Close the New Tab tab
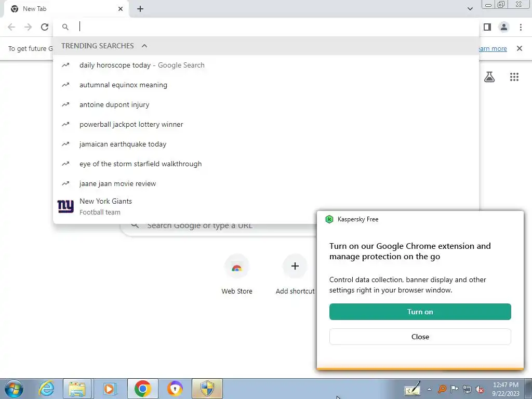The height and width of the screenshot is (399, 532). click(x=121, y=9)
